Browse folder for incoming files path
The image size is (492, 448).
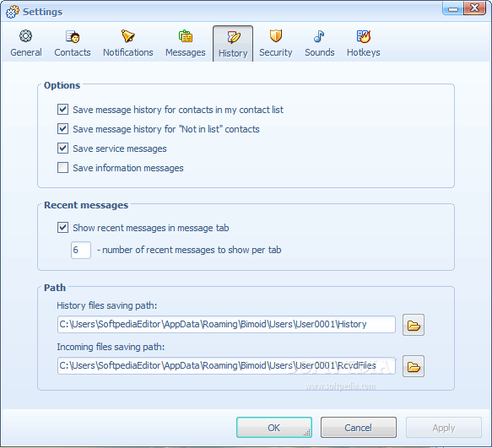(414, 366)
